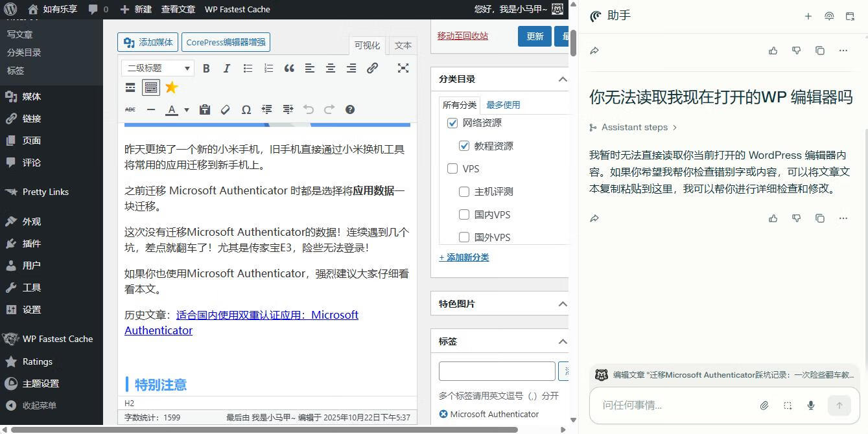Open the text color picker arrow

pos(187,109)
